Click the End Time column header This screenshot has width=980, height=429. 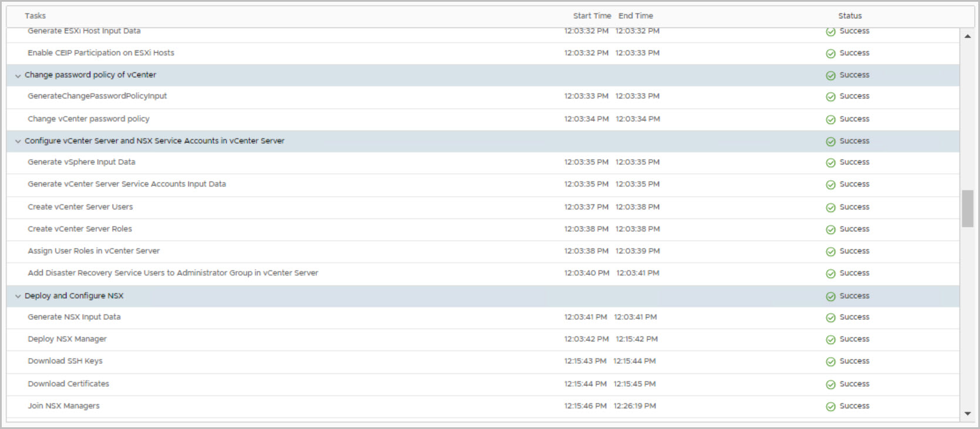click(636, 16)
